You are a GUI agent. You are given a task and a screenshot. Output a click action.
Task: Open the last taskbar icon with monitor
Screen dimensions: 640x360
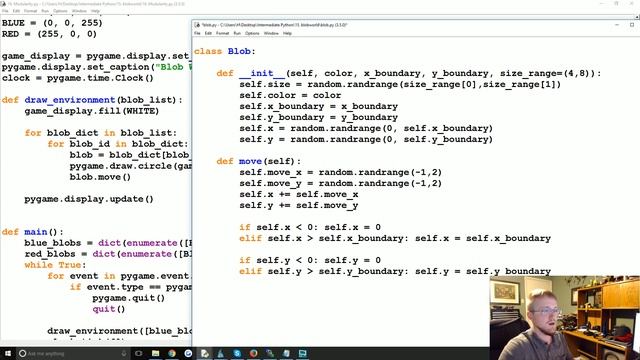click(302, 353)
